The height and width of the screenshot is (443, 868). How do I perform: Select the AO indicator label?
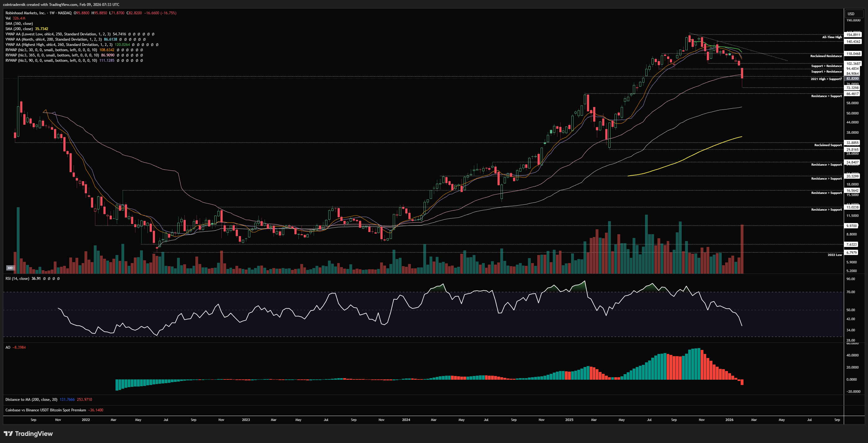(8, 347)
